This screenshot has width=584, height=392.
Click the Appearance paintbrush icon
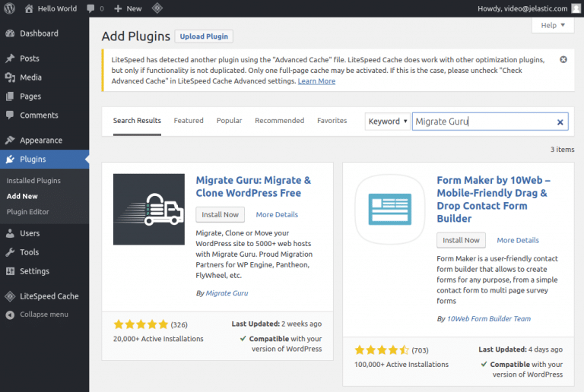point(10,141)
